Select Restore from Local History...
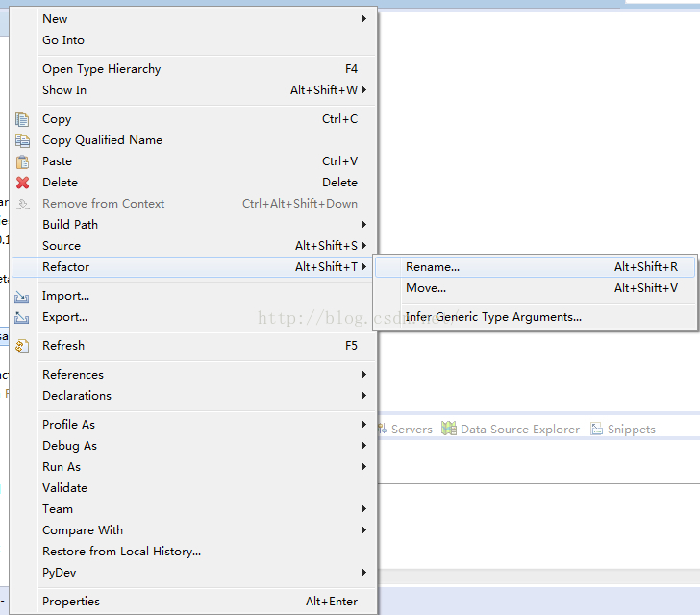 tap(194, 552)
